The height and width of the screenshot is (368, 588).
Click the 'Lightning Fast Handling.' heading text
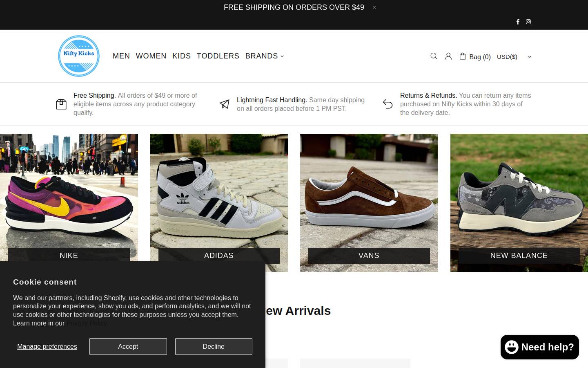(x=272, y=100)
